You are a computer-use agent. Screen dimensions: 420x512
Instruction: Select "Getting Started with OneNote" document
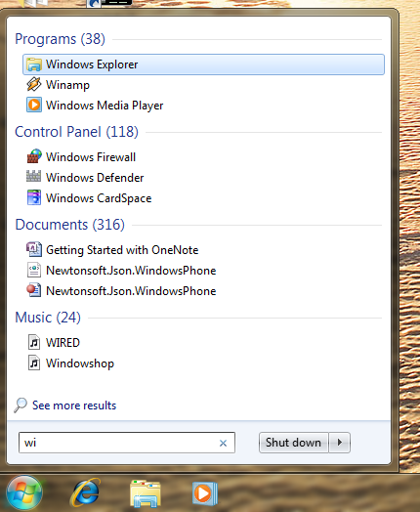[122, 250]
